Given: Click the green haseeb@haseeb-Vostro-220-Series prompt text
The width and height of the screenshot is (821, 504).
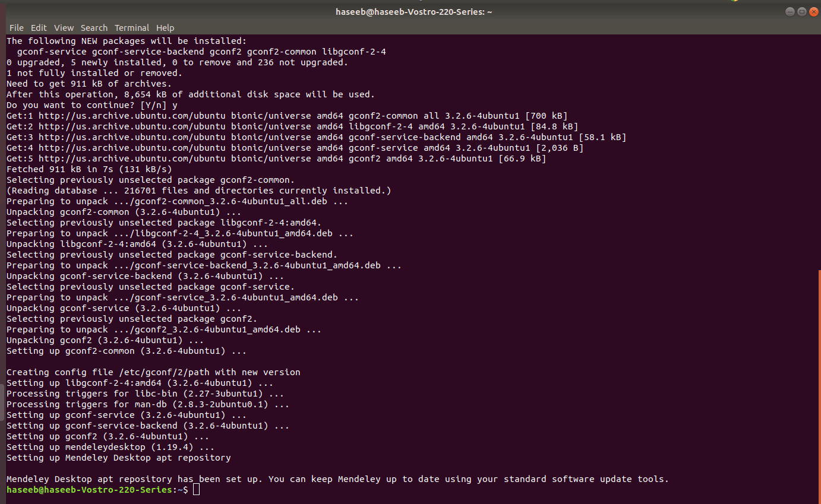Looking at the screenshot, I should tap(90, 490).
